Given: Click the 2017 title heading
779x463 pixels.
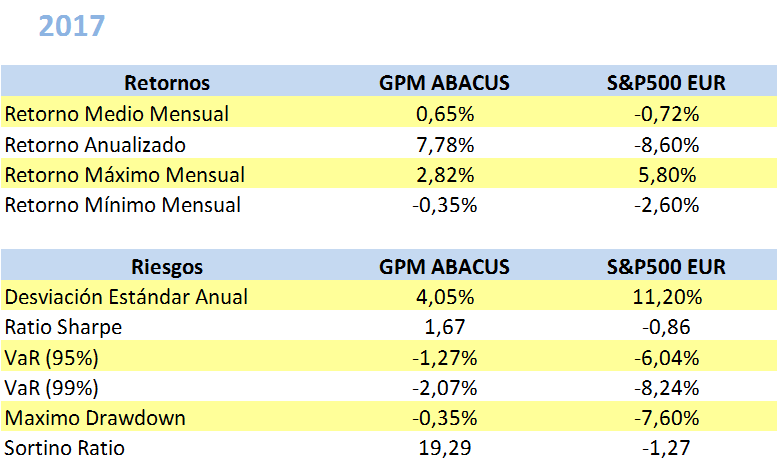Looking at the screenshot, I should 71,25.
